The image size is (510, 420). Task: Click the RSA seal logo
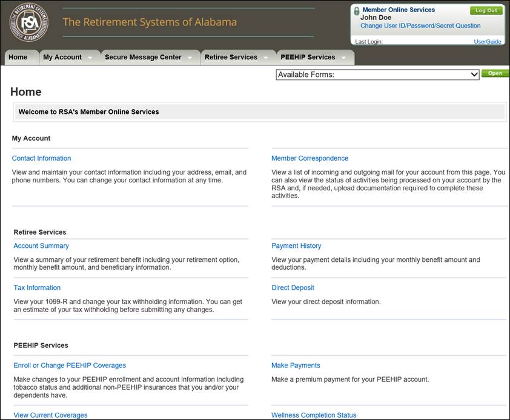(29, 22)
